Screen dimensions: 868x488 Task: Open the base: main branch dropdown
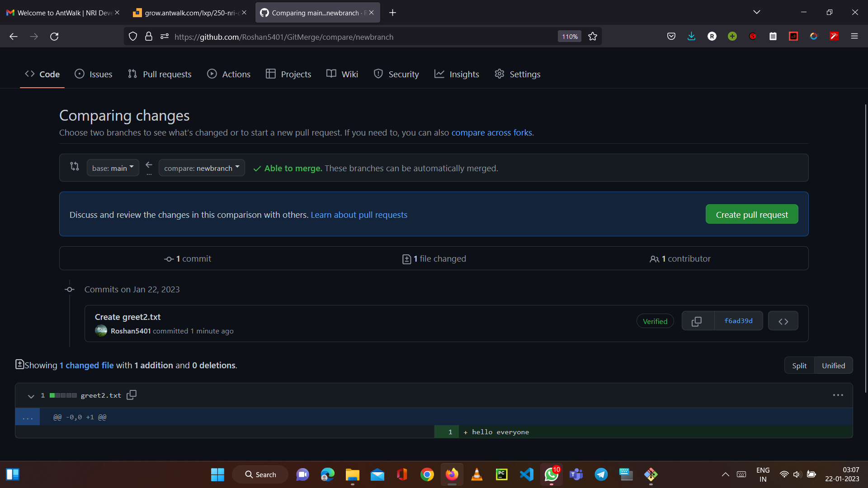[113, 168]
